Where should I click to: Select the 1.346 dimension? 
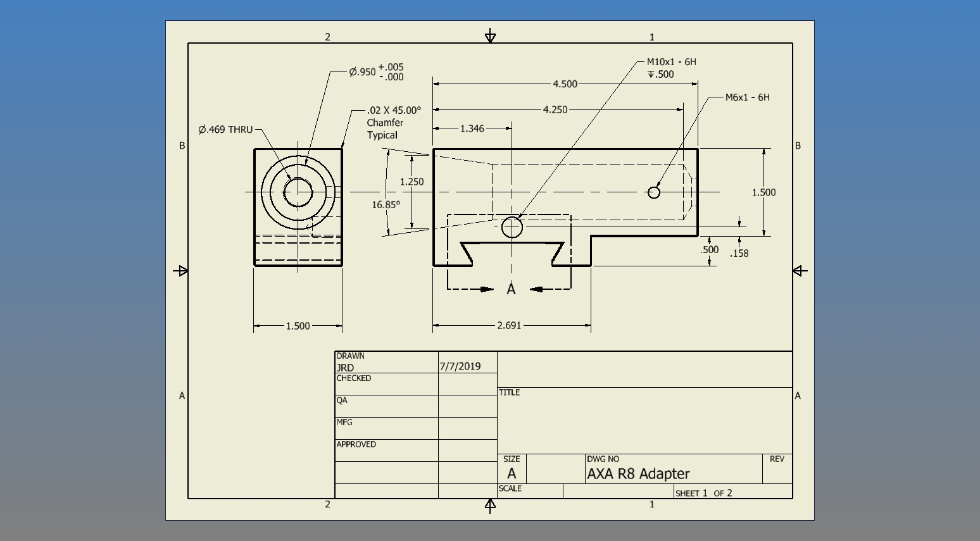472,129
